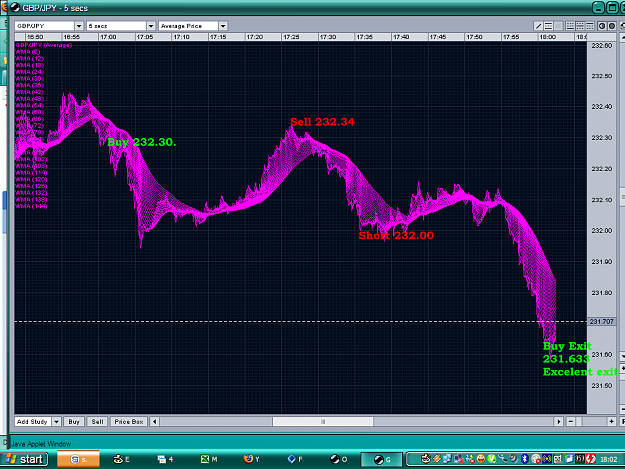Open the Average Price dropdown arrow
The height and width of the screenshot is (469, 625).
223,26
